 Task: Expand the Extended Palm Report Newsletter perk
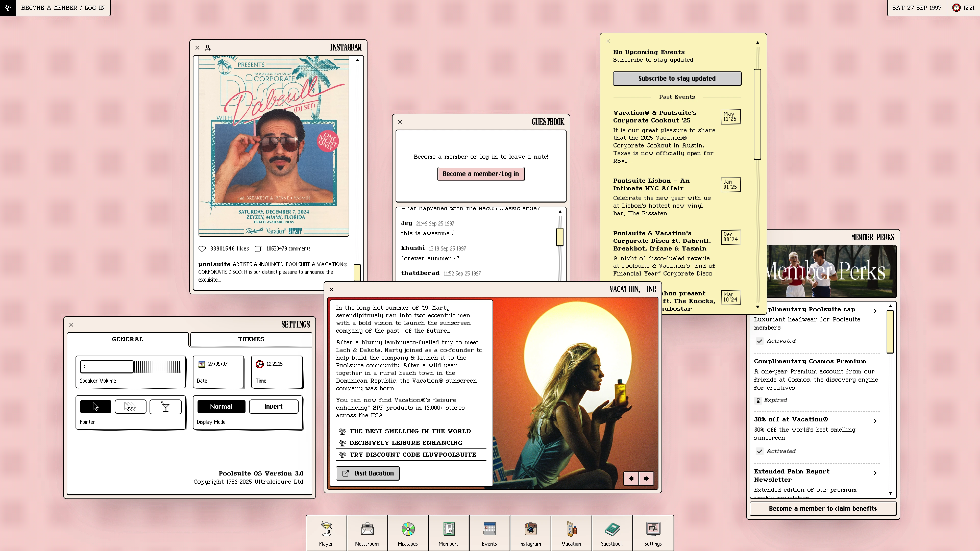875,473
